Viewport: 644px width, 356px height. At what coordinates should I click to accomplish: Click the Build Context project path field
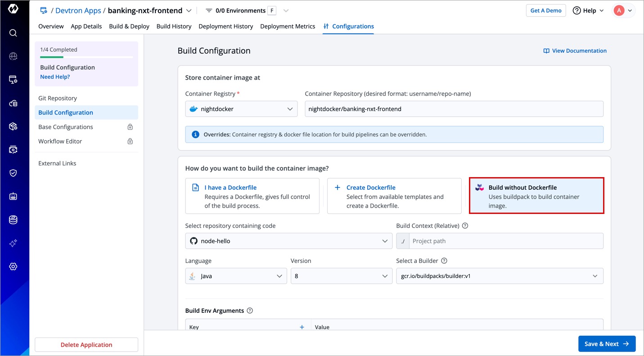[x=505, y=241]
